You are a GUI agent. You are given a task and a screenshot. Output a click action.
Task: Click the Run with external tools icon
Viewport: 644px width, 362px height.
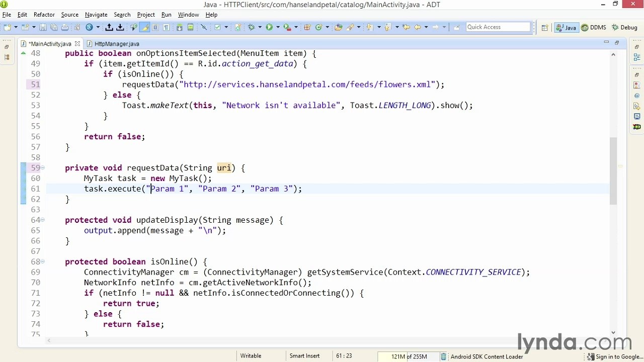pyautogui.click(x=287, y=27)
